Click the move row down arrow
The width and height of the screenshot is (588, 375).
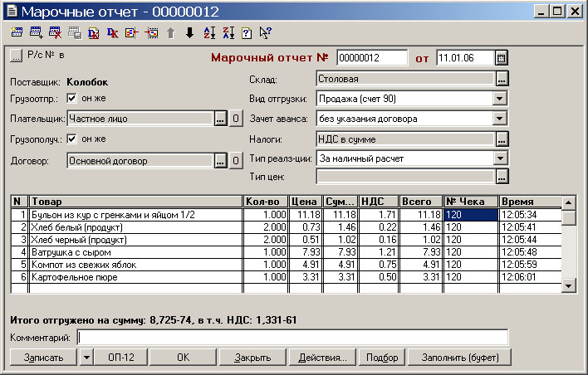coord(189,33)
